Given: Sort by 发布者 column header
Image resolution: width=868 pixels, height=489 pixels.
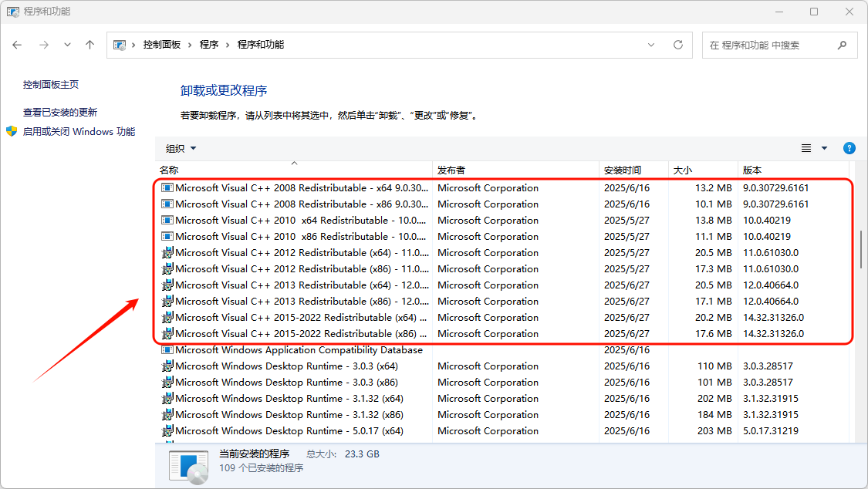Looking at the screenshot, I should coord(515,170).
